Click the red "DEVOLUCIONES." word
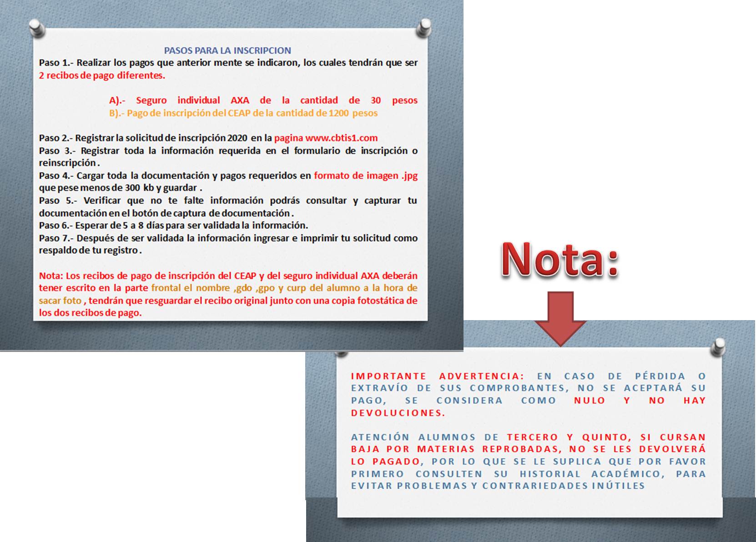 click(398, 413)
